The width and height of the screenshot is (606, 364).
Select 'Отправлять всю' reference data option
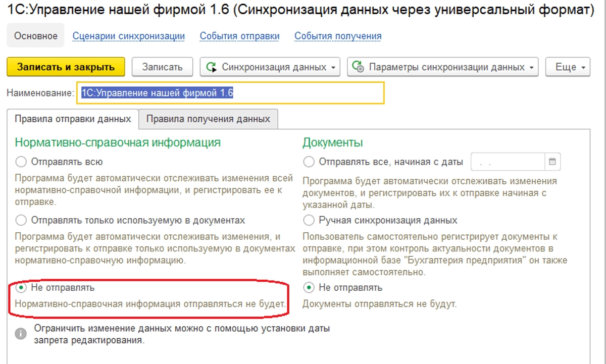[x=21, y=162]
